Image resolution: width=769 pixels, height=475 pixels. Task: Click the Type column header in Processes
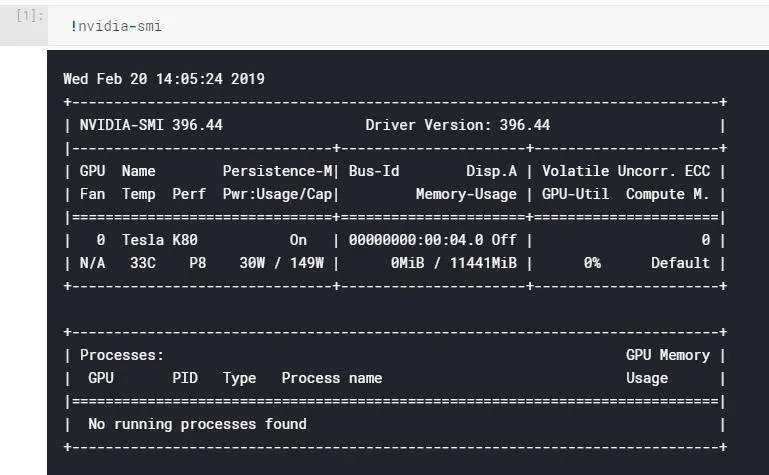point(239,378)
